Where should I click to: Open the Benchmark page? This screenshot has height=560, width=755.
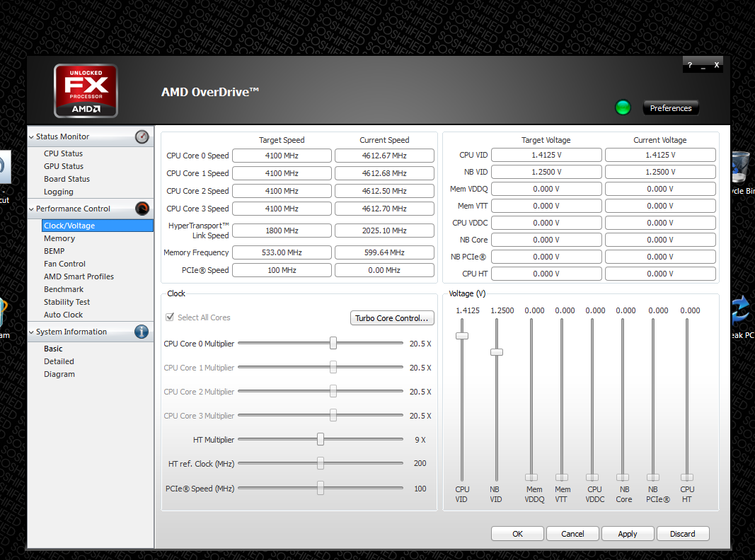pos(64,289)
